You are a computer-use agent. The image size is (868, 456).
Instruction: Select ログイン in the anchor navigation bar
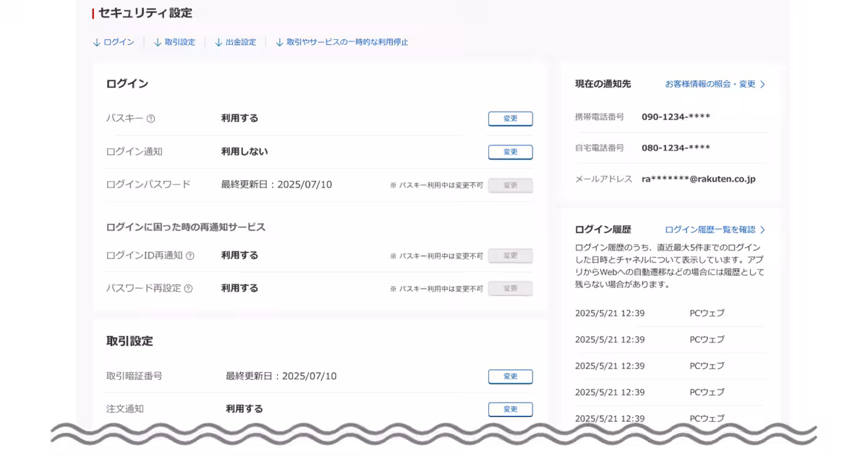tap(118, 42)
